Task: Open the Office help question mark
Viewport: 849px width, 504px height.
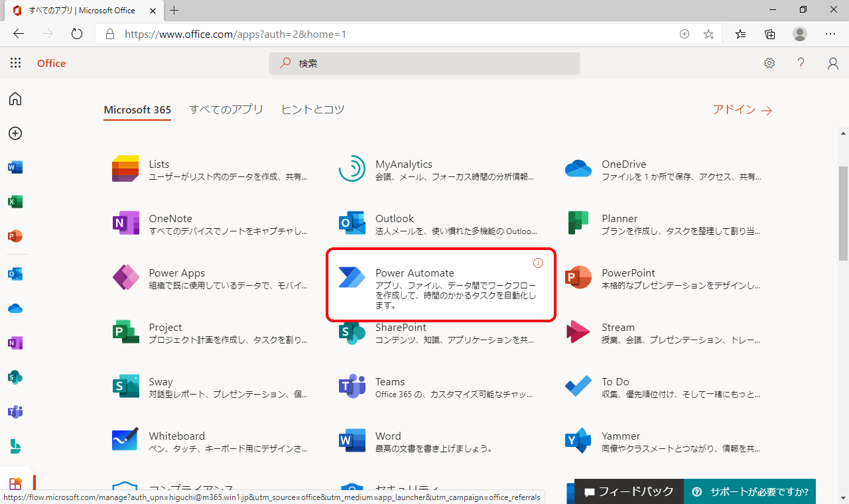Action: point(801,63)
